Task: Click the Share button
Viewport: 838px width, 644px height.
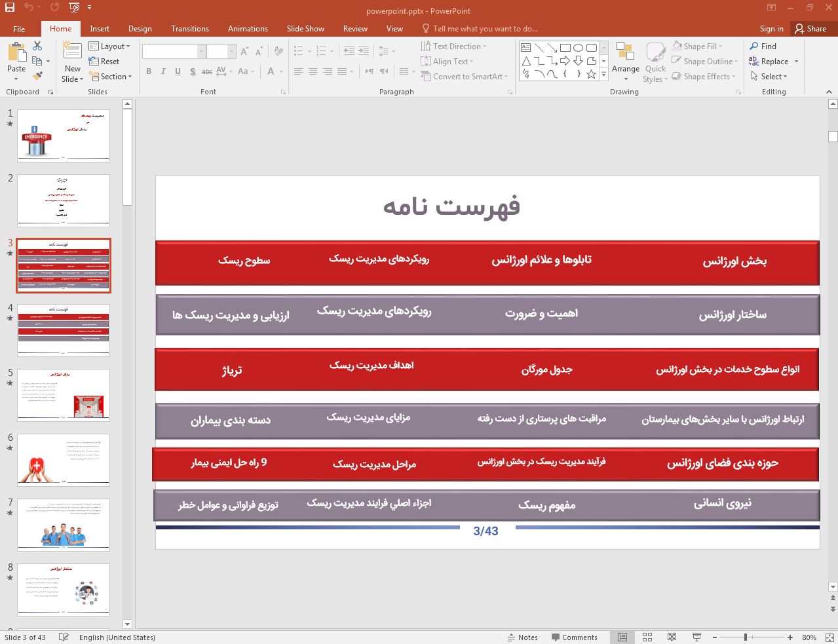Action: tap(810, 29)
